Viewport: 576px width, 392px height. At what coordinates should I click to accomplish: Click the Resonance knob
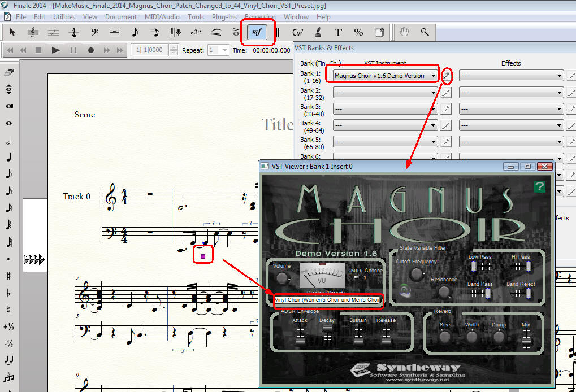tap(444, 291)
